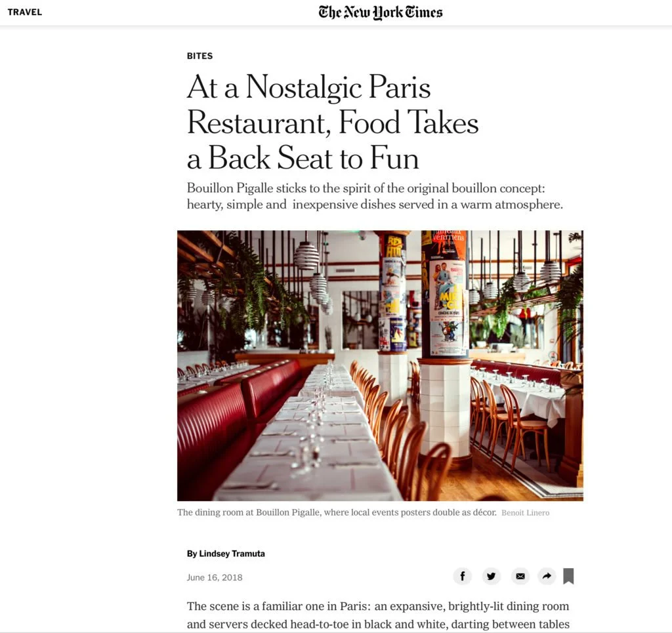The height and width of the screenshot is (633, 672).
Task: Share article on Facebook
Action: point(463,576)
